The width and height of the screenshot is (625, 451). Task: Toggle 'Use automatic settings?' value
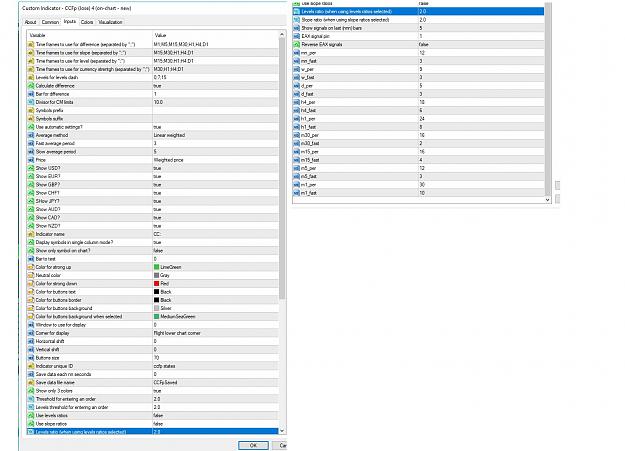215,127
